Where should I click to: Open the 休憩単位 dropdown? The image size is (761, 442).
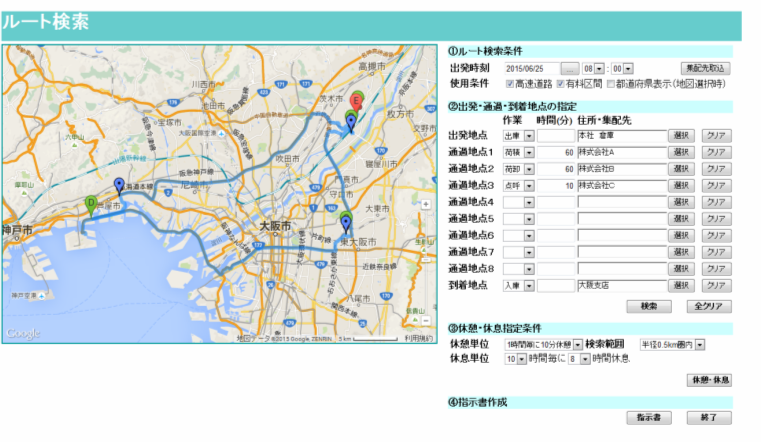[543, 345]
